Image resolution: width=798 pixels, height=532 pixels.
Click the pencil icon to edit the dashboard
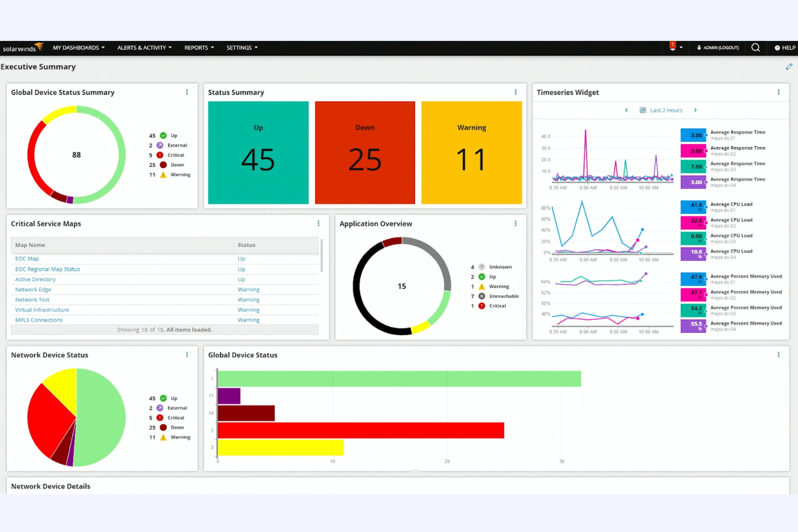point(789,66)
